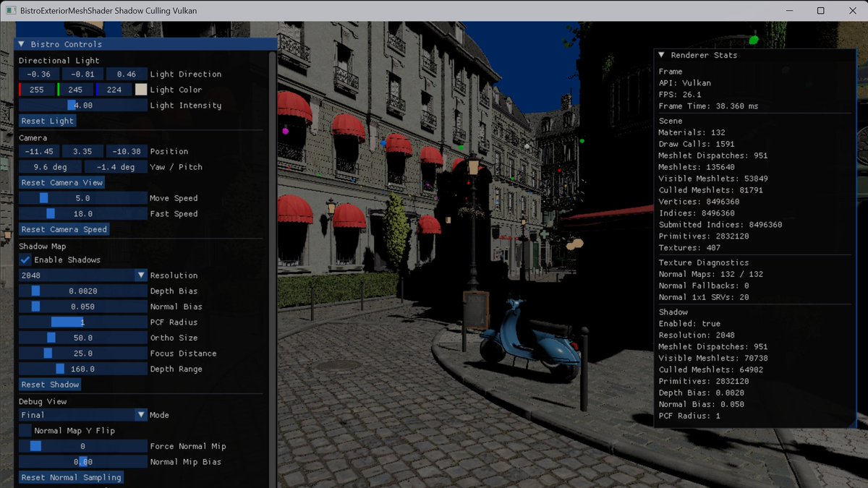Viewport: 868px width, 488px height.
Task: Maximize the BistroExteriorMeshShader window
Action: [x=820, y=11]
